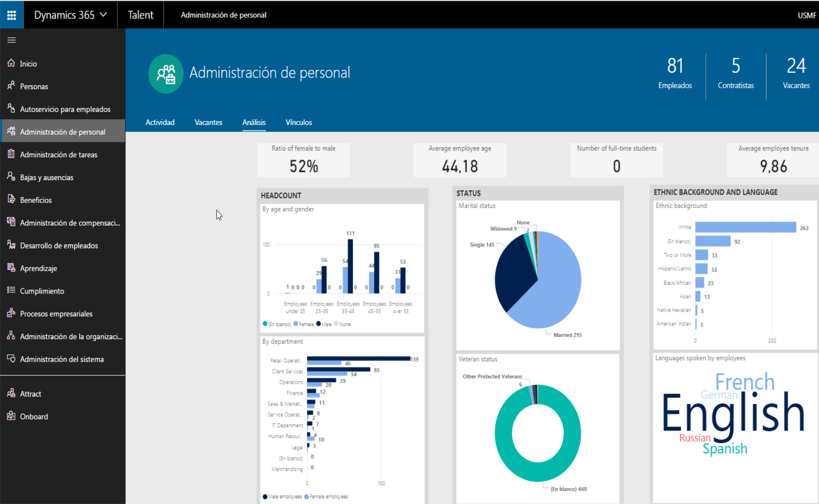819x504 pixels.
Task: Click the Employees 35-45 male bar 111
Action: (x=350, y=266)
